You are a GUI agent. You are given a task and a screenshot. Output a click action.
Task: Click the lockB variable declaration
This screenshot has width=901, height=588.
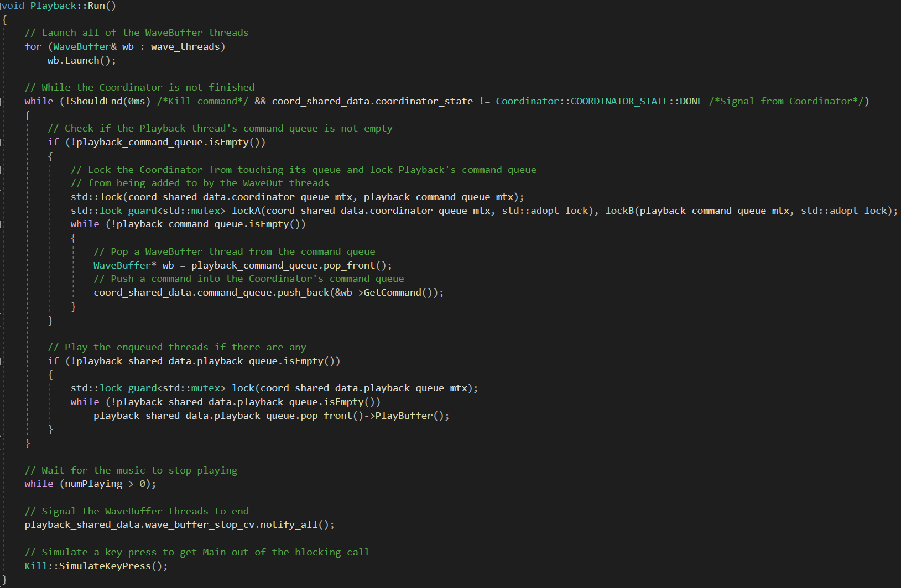(x=619, y=211)
